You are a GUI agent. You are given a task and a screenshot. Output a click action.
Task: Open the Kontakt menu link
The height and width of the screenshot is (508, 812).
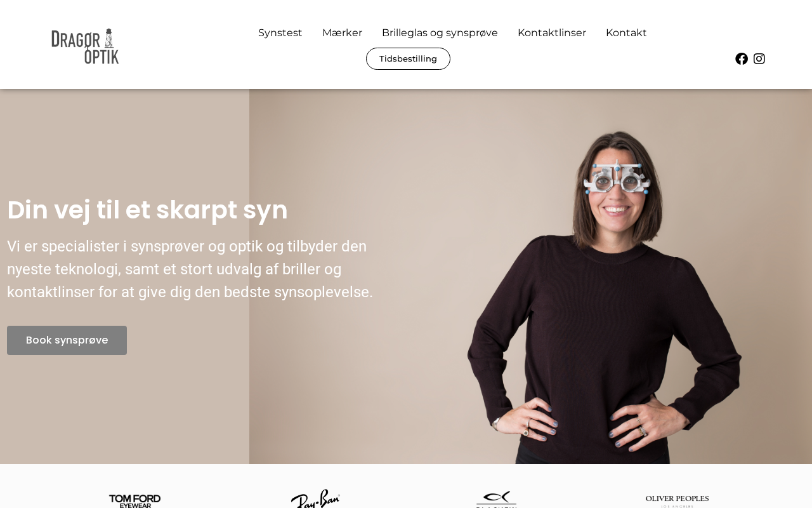pos(626,33)
